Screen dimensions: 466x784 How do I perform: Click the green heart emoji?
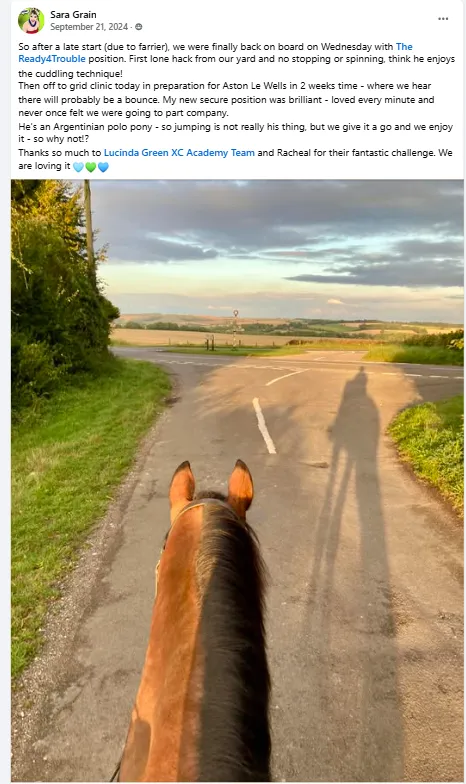click(x=90, y=167)
